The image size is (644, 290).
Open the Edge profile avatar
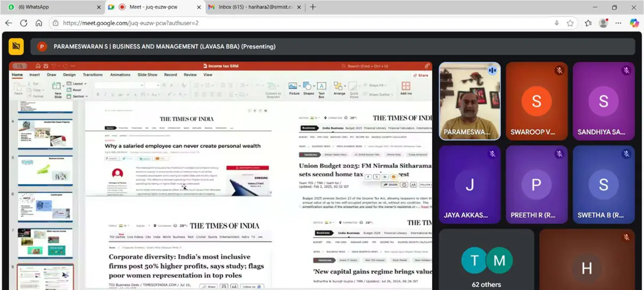(604, 23)
